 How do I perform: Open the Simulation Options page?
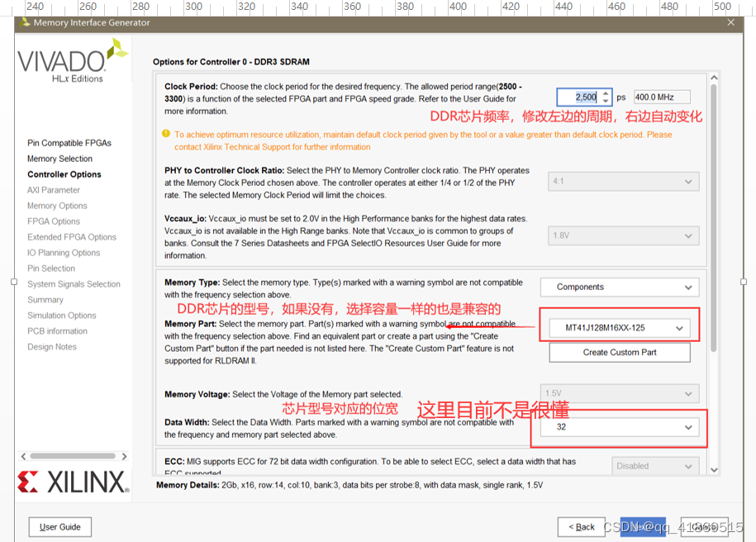59,315
